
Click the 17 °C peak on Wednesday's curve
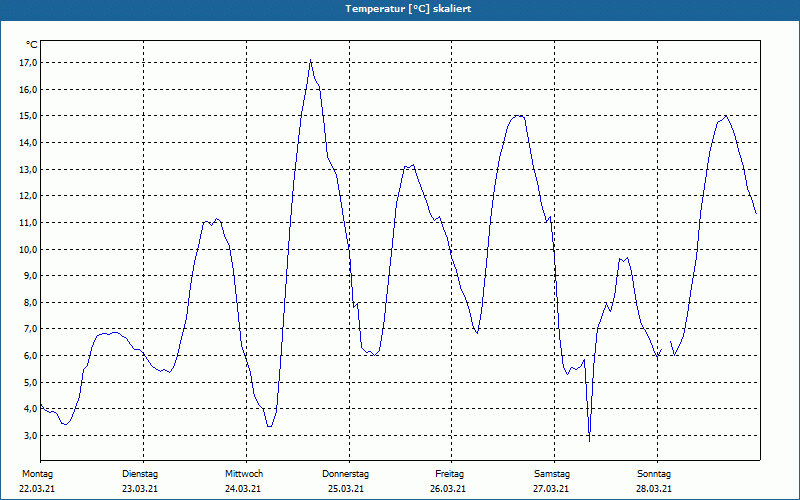tap(310, 60)
